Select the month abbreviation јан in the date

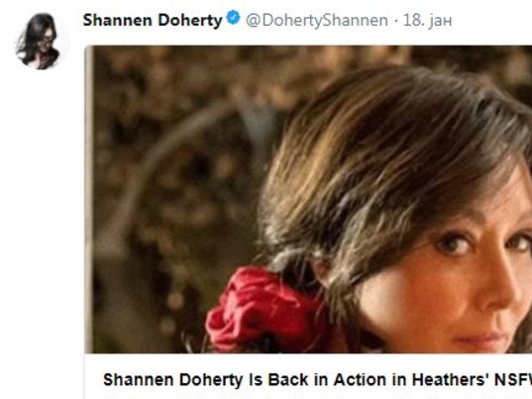click(441, 22)
